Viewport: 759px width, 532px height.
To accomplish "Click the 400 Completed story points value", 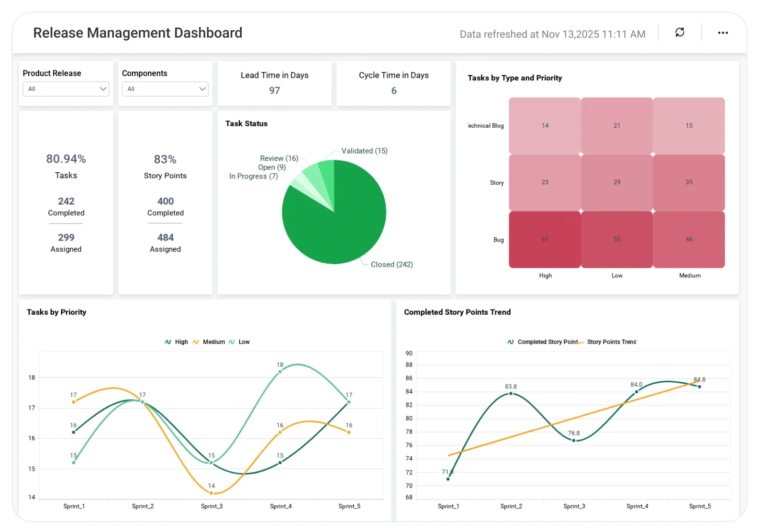I will [x=166, y=201].
